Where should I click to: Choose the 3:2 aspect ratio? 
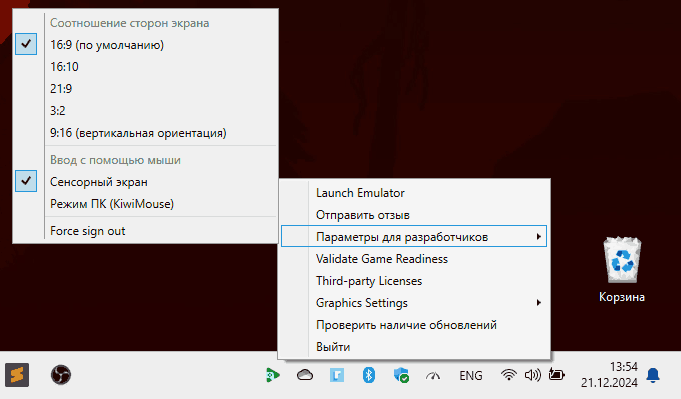click(145, 111)
